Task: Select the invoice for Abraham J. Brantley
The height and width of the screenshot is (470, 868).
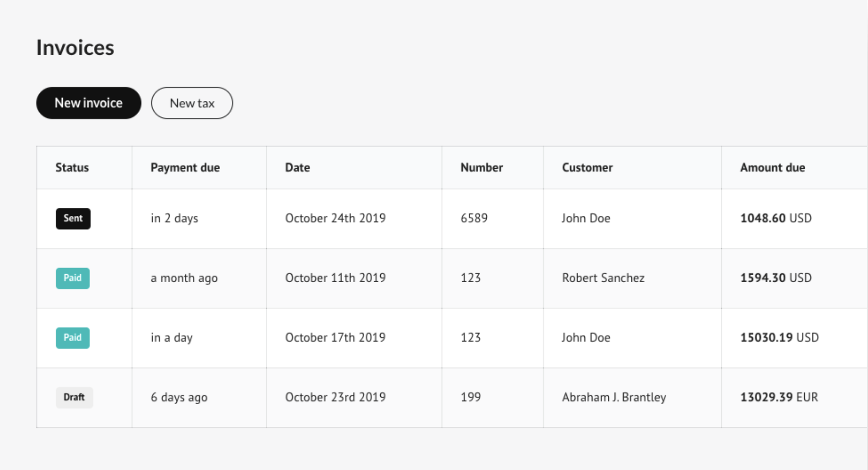Action: tap(614, 397)
